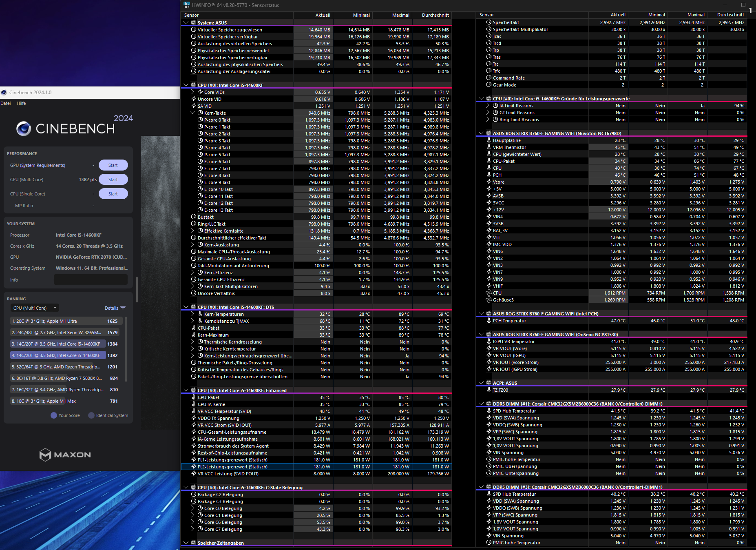Click the clock icon beside Uncore Verhältnis

tap(194, 293)
